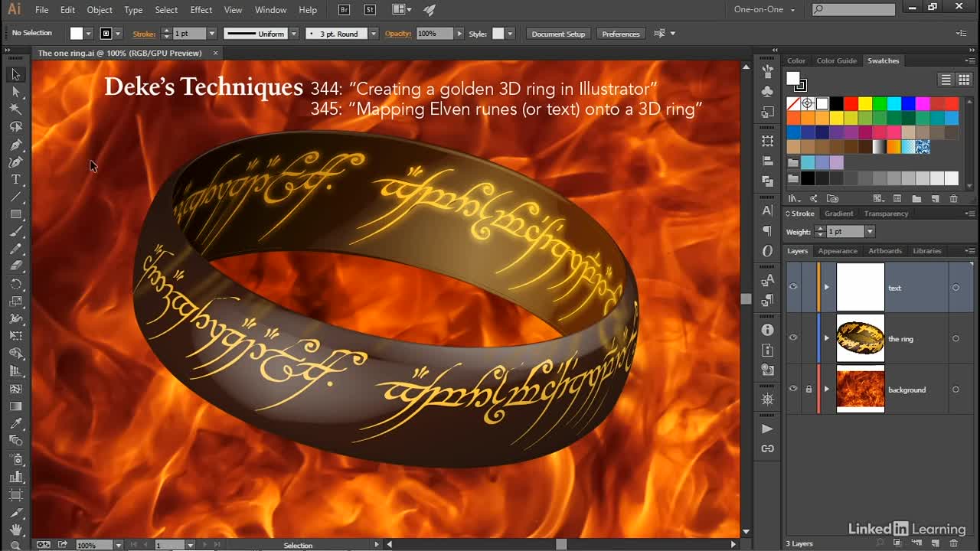Hide the background layer
980x551 pixels.
tap(793, 389)
